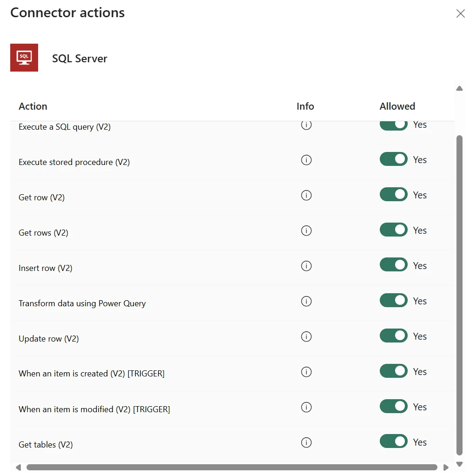Click info icon for Execute stored procedure (V2)
The height and width of the screenshot is (474, 476).
(x=306, y=160)
